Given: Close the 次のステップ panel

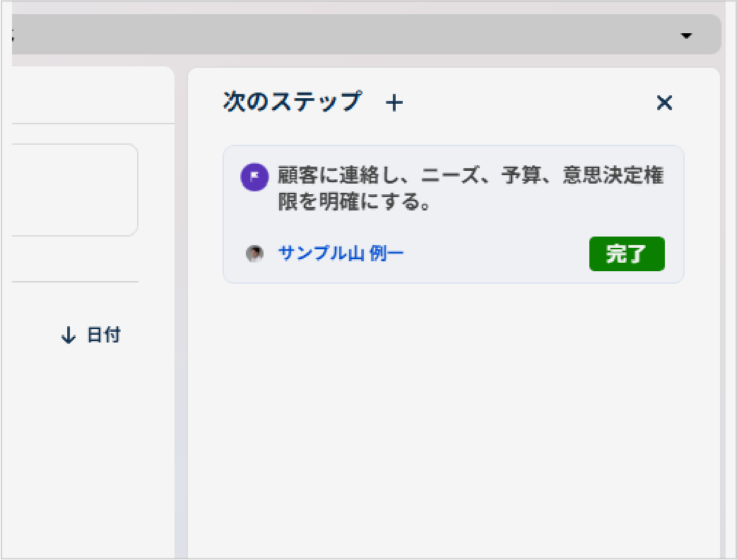Looking at the screenshot, I should coord(664,103).
